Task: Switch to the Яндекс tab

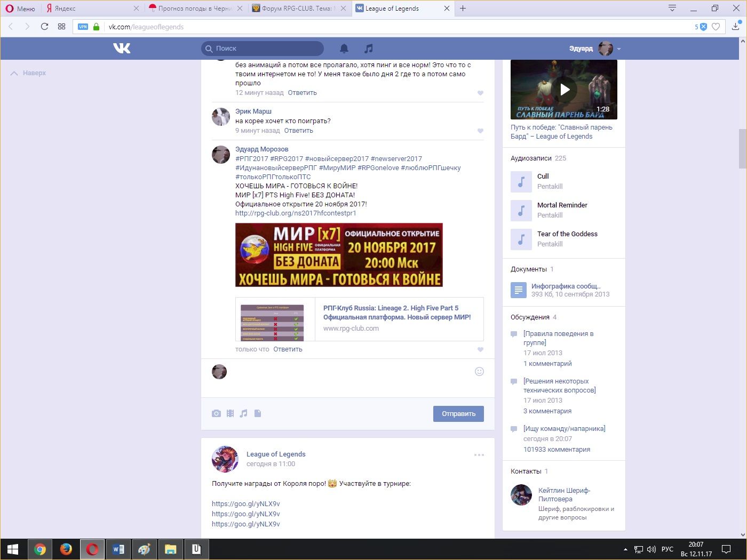Action: 93,9
